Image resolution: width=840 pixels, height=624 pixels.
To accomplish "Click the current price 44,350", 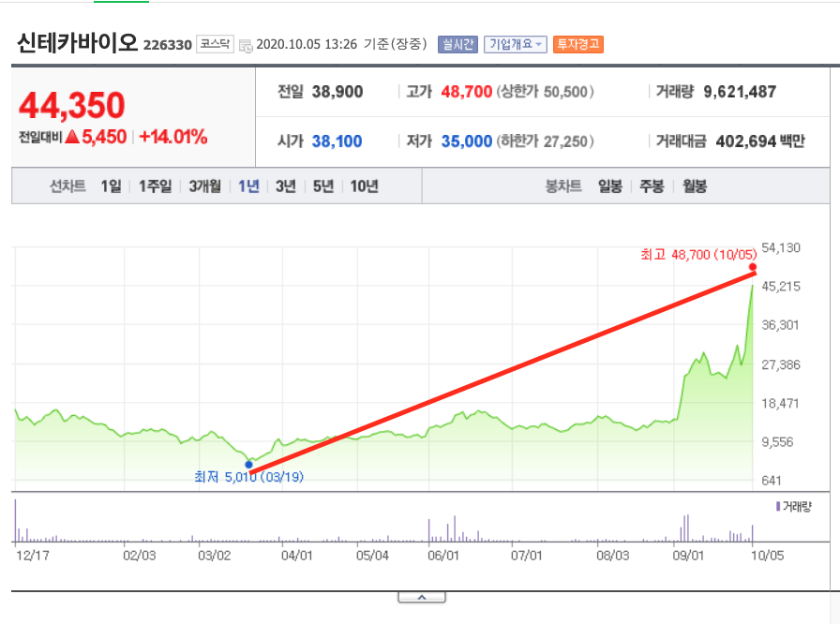I will (x=72, y=105).
